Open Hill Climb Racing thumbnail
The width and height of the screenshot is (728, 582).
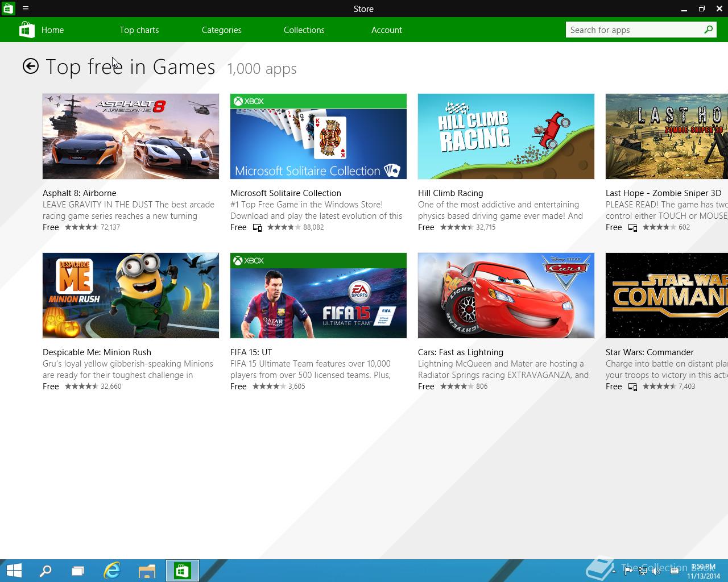506,136
